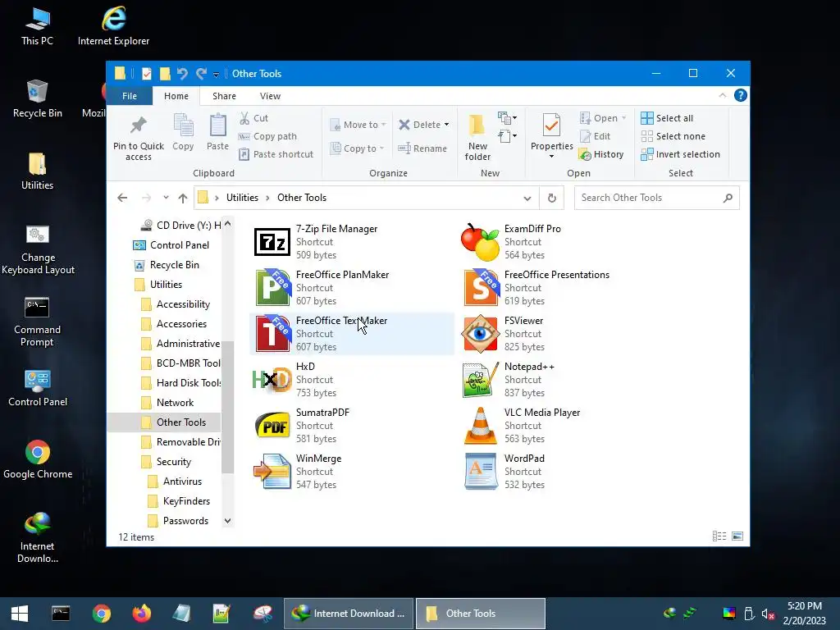Select the HxD hex editor icon

pos(272,380)
